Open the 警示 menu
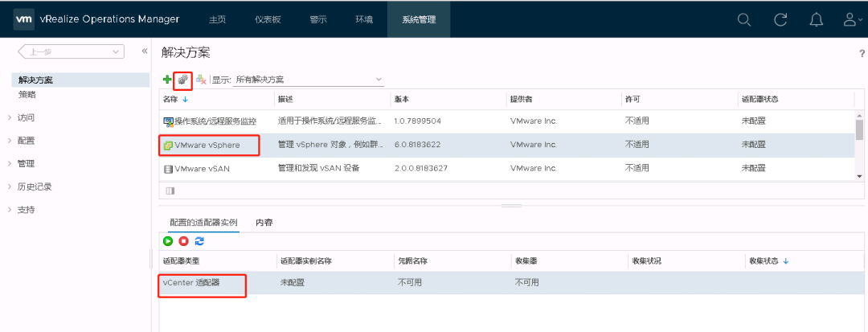 point(318,19)
